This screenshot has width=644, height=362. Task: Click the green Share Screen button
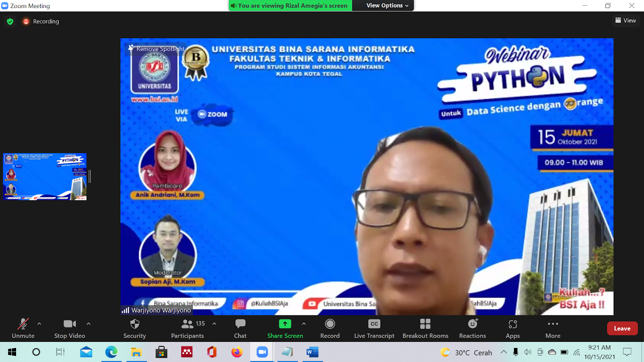pyautogui.click(x=285, y=328)
